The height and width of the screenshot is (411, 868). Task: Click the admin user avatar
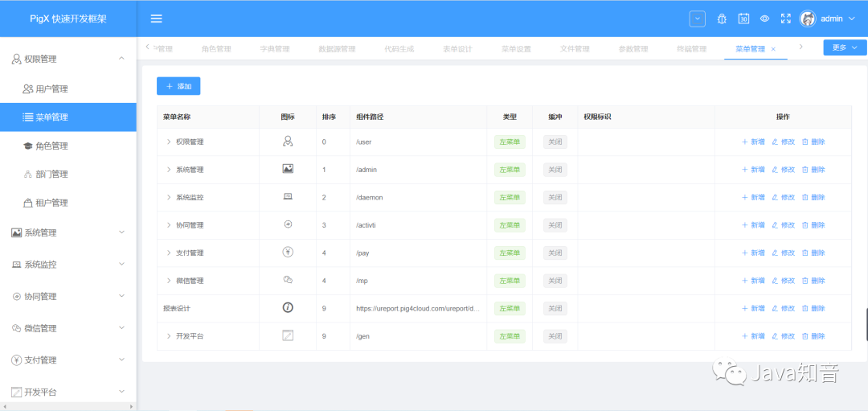tap(808, 18)
